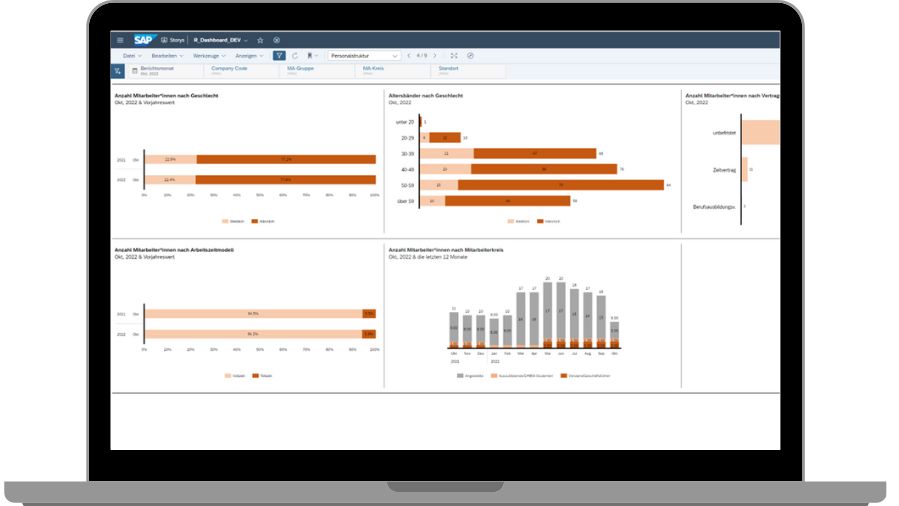
Task: Click the unbefristet bar in contract chart
Action: 761,132
